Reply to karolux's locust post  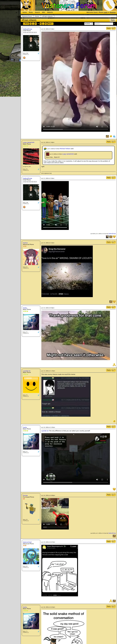(x=109, y=242)
